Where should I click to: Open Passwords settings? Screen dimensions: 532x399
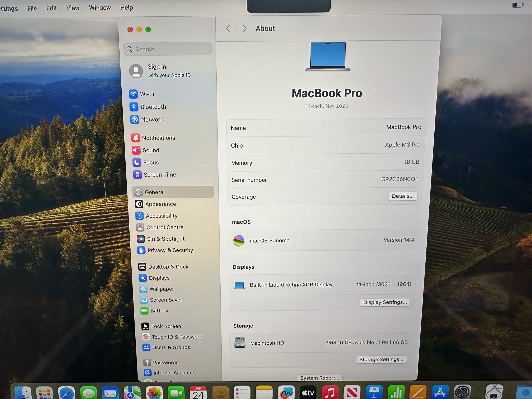tap(161, 362)
